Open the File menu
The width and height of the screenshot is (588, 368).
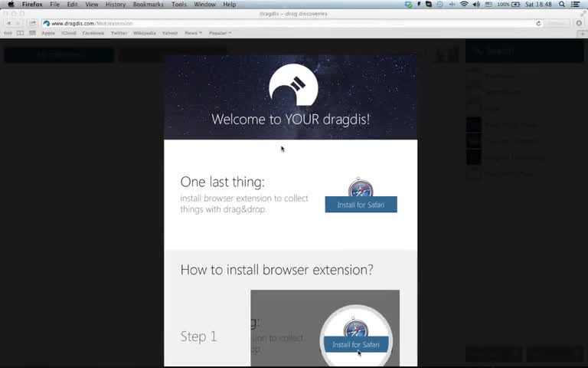pyautogui.click(x=55, y=5)
